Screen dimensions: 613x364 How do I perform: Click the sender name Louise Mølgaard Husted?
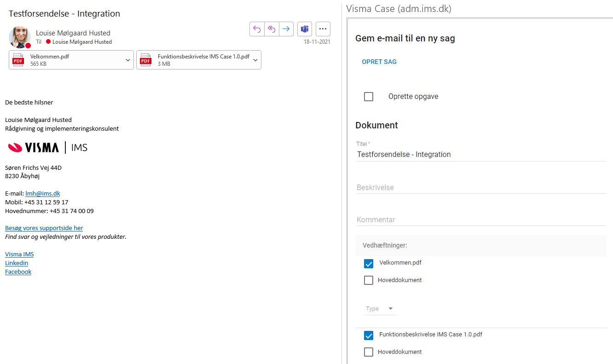(x=73, y=33)
